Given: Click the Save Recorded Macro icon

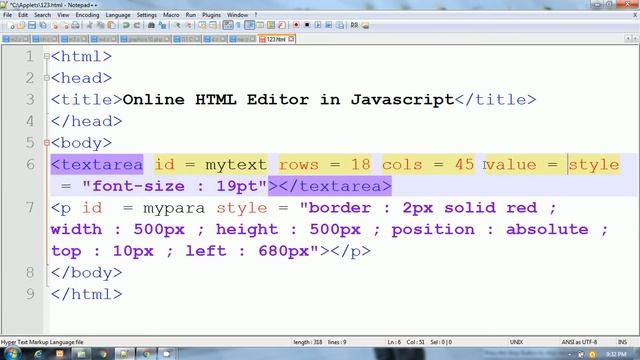Looking at the screenshot, I should tap(340, 25).
